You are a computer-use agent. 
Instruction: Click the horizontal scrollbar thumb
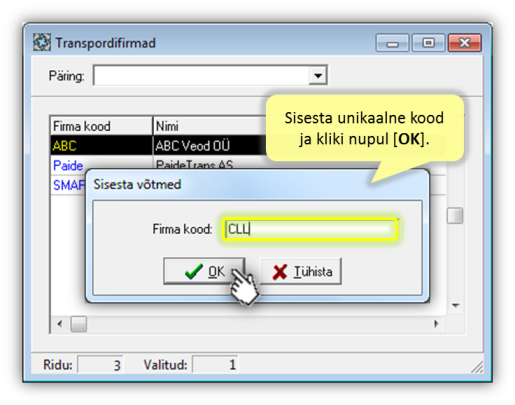[x=79, y=324]
